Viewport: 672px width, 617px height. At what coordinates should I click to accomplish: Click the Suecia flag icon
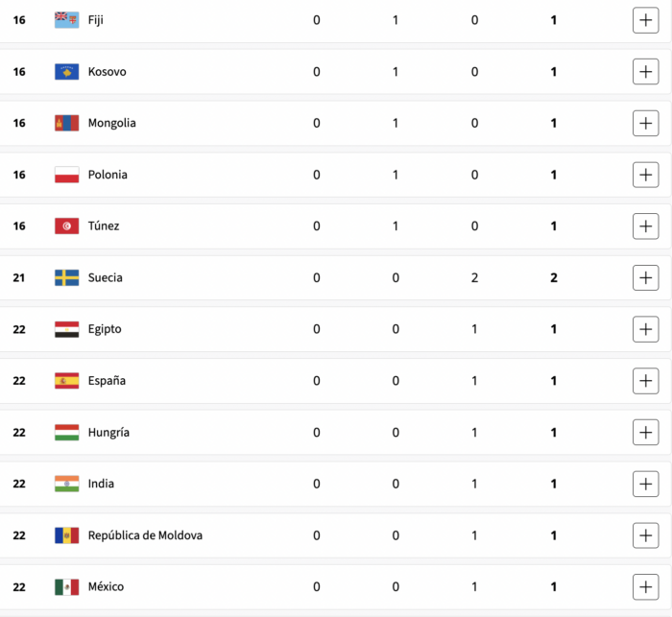pyautogui.click(x=67, y=277)
